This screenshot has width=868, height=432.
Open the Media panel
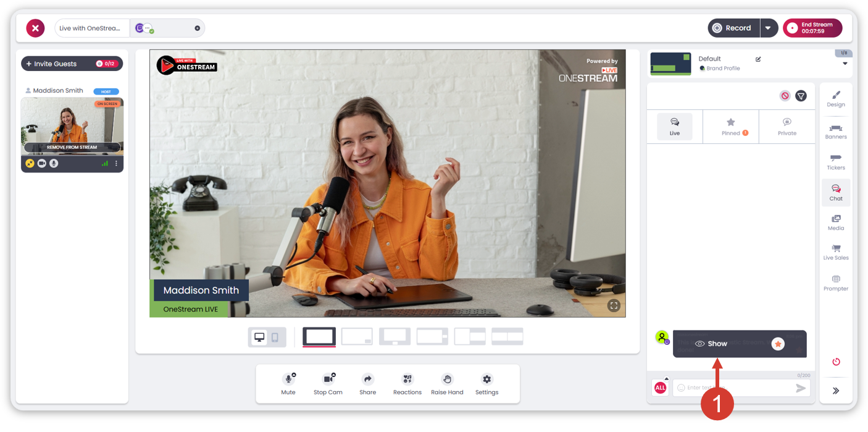(x=836, y=222)
